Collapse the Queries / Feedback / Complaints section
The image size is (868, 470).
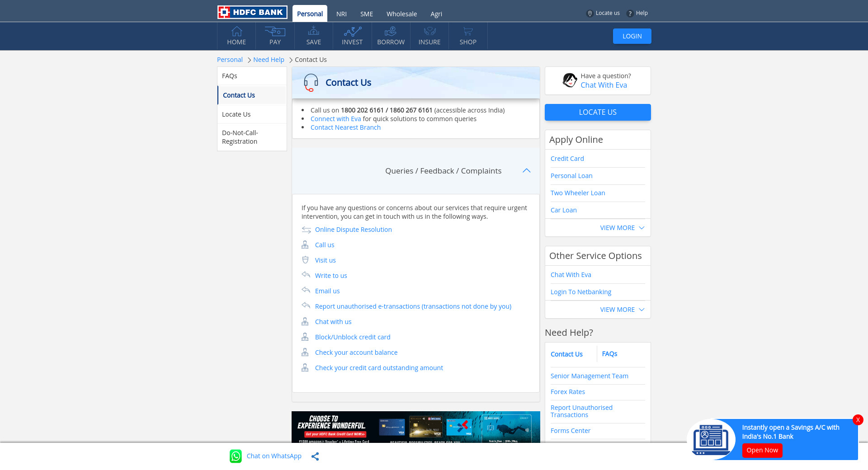pyautogui.click(x=526, y=171)
